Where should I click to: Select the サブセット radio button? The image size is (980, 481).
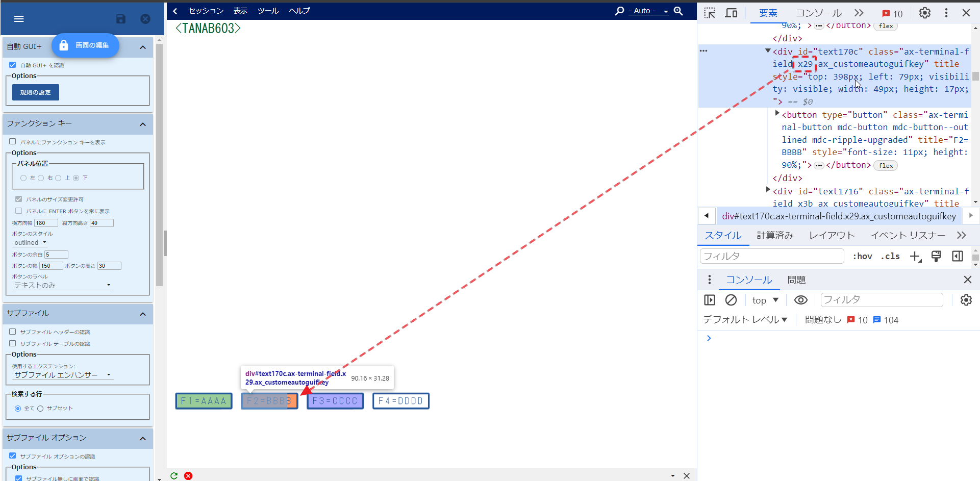click(40, 408)
